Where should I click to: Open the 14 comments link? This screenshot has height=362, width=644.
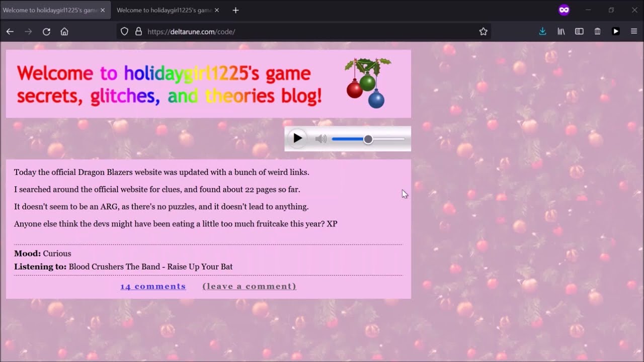click(153, 286)
